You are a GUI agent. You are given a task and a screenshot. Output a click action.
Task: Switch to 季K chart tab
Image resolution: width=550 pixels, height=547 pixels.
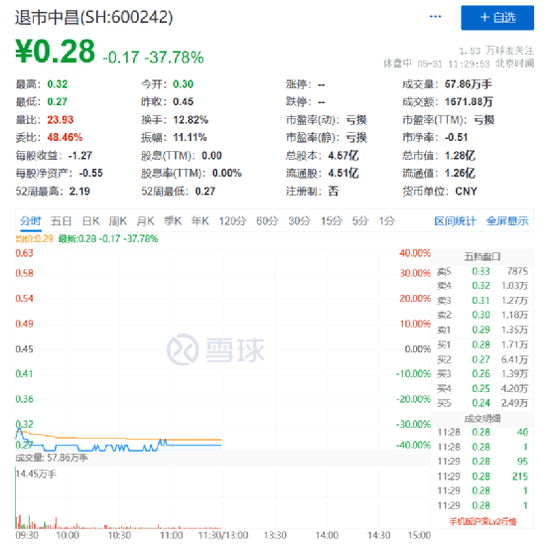(x=173, y=221)
